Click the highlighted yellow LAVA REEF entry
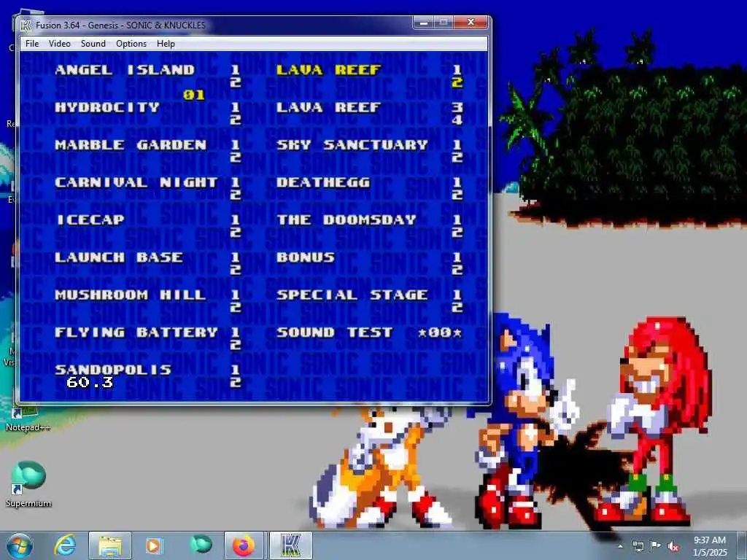 329,70
